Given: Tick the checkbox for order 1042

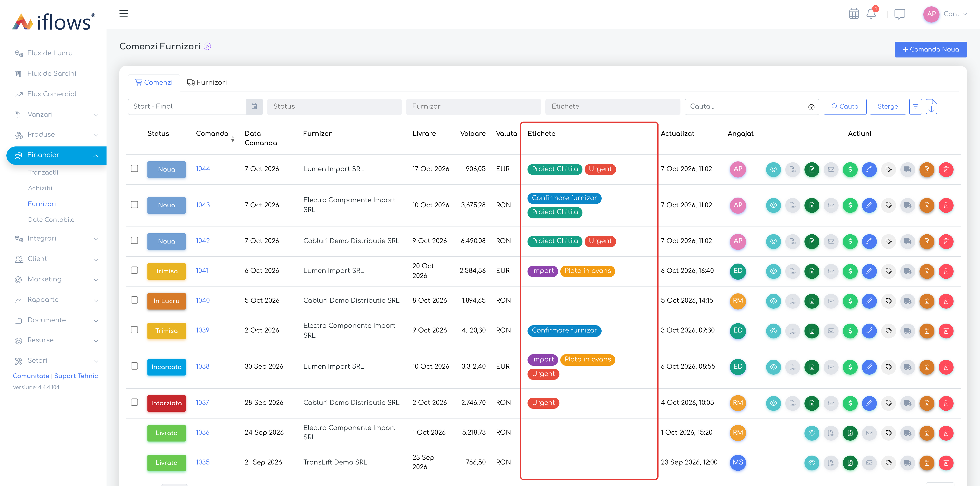Looking at the screenshot, I should click(134, 240).
